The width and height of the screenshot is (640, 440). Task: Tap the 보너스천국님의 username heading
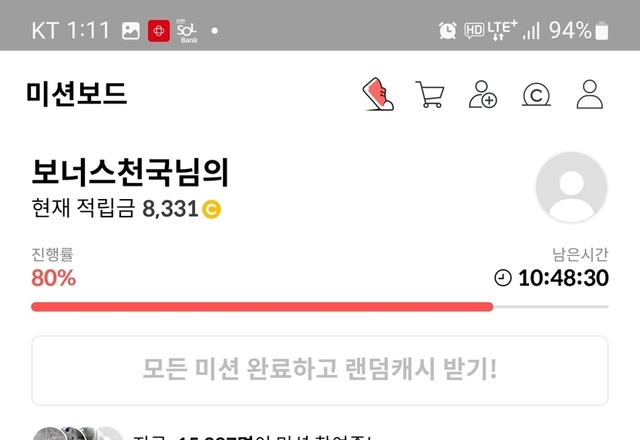click(x=130, y=172)
